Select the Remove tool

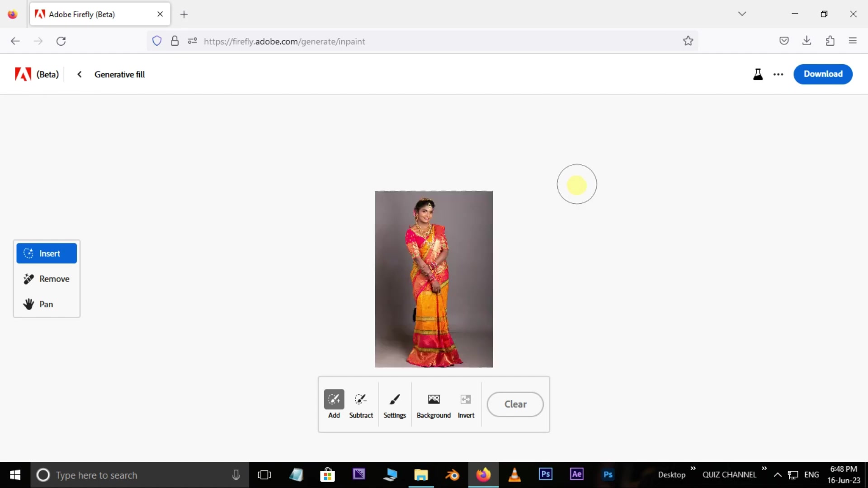pyautogui.click(x=47, y=279)
